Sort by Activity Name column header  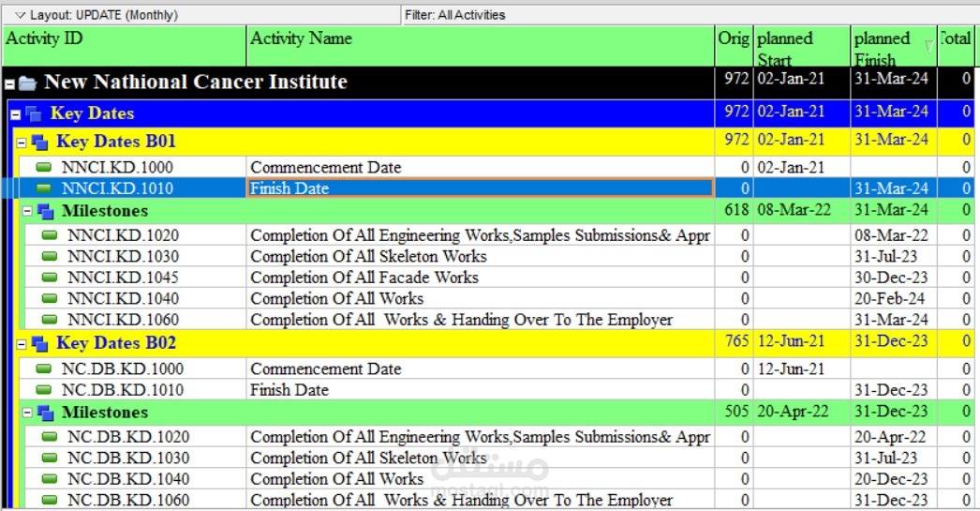[x=481, y=46]
